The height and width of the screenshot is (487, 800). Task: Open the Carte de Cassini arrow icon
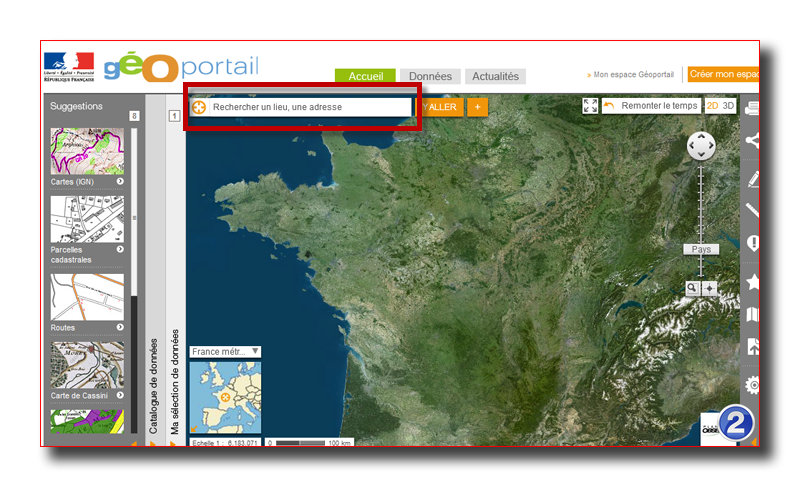(x=120, y=395)
